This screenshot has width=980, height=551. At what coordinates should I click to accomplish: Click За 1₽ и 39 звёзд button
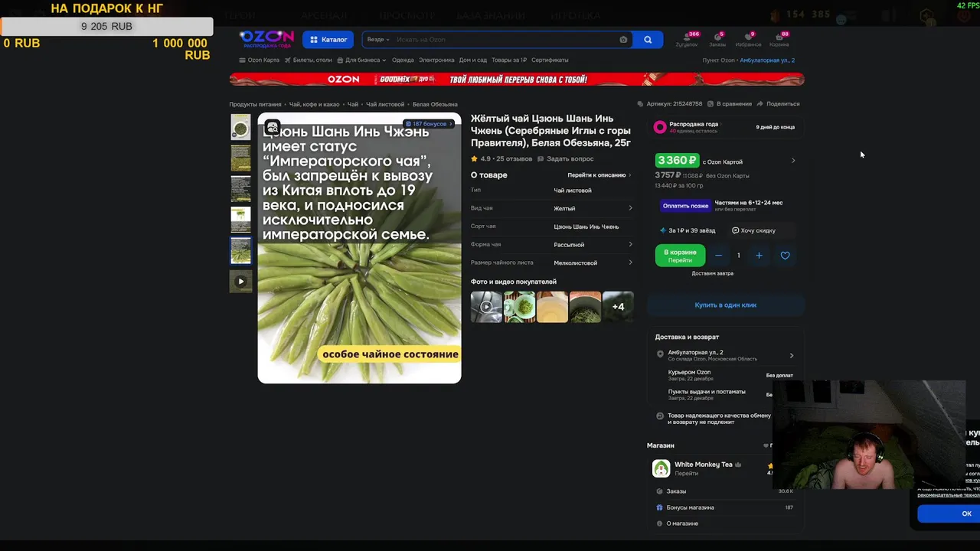coord(688,230)
